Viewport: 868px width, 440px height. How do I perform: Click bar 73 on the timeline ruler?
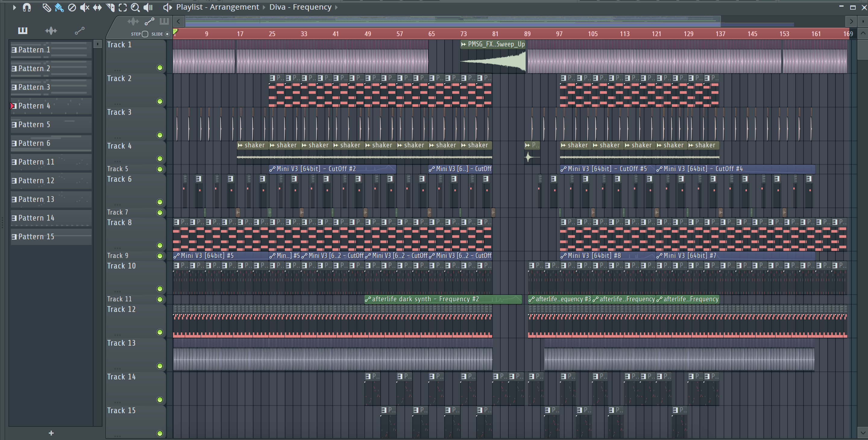point(464,34)
